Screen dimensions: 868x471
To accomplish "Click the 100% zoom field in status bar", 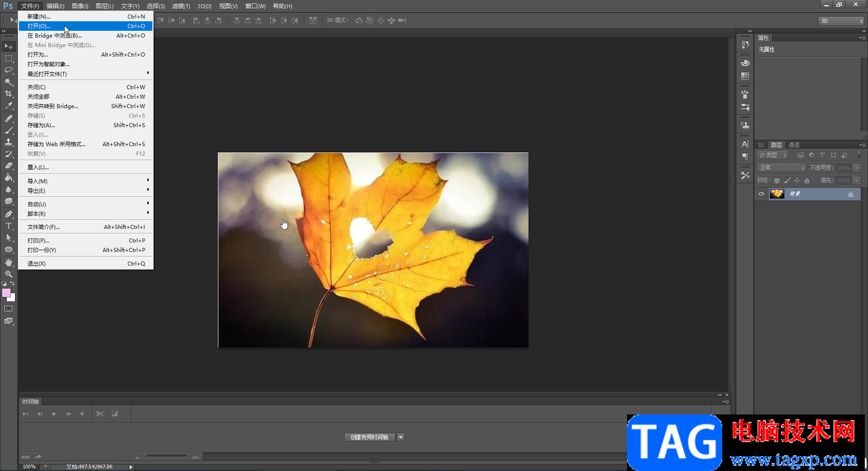I will tap(29, 467).
